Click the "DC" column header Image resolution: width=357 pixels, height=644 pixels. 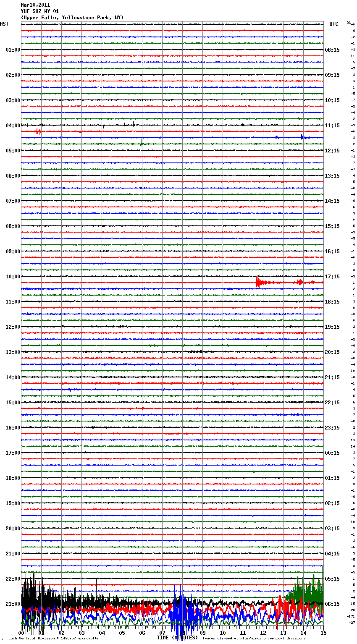349,23
